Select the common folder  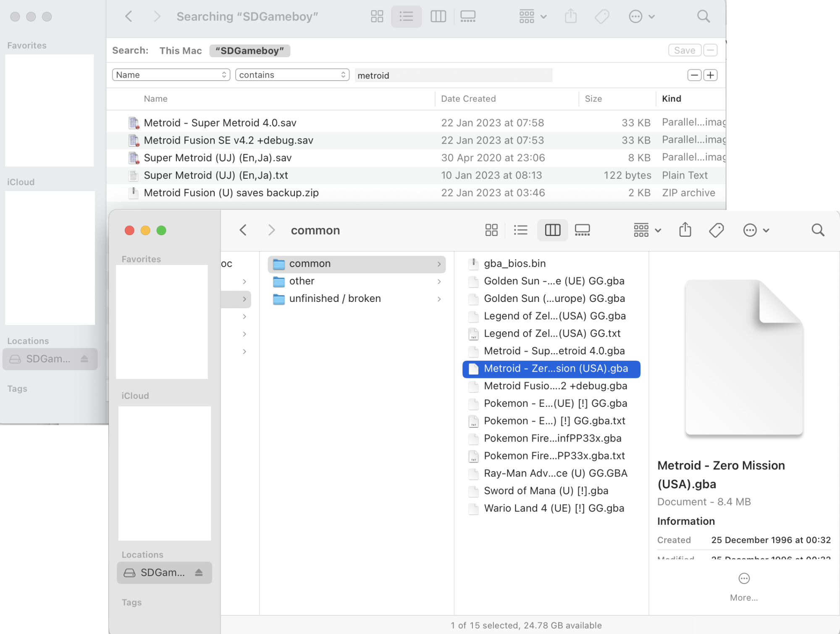(x=357, y=264)
